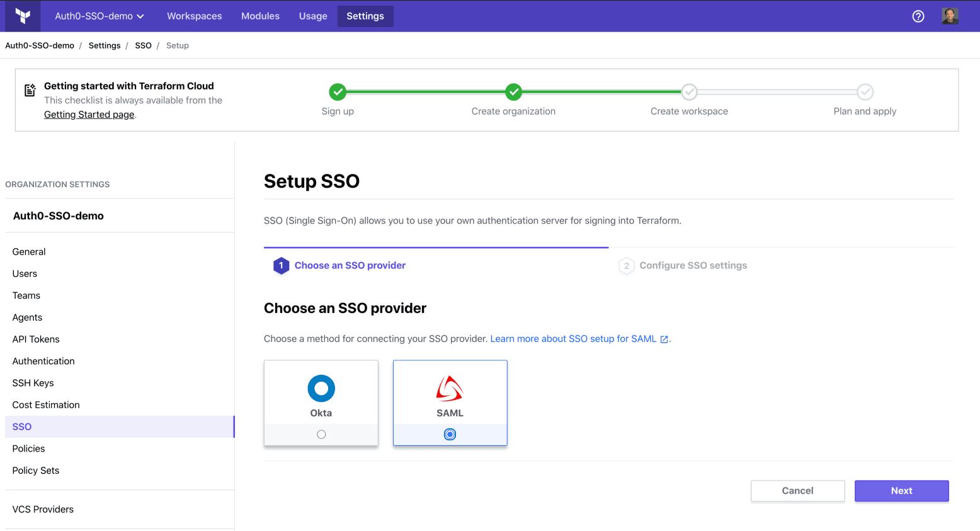Switch to the Usage tab

pyautogui.click(x=313, y=16)
